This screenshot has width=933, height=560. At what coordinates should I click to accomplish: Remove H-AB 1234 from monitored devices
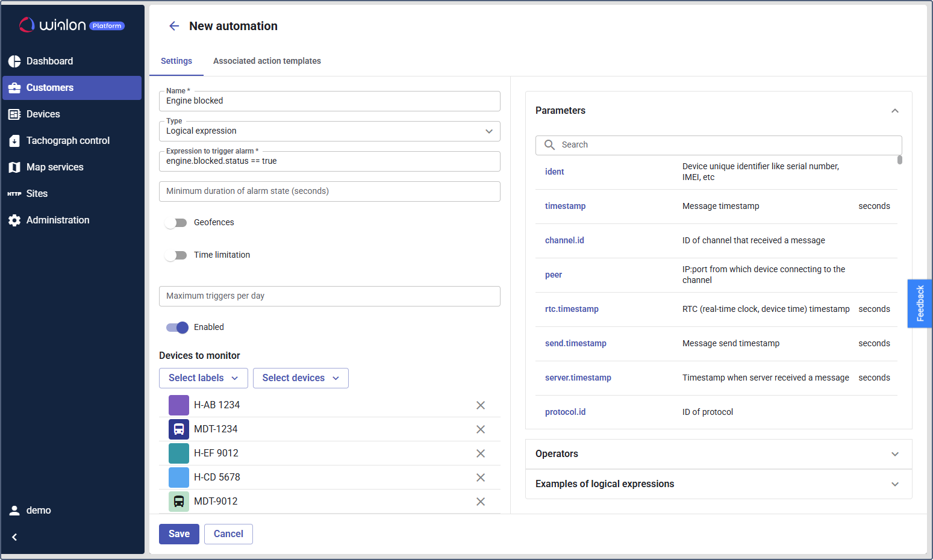click(480, 405)
